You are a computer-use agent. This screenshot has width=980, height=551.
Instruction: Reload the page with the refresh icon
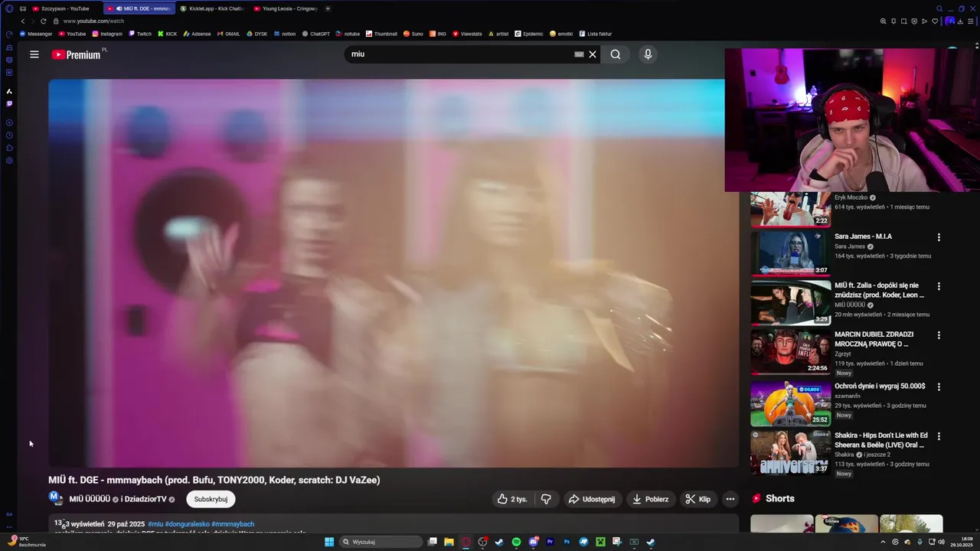click(44, 21)
